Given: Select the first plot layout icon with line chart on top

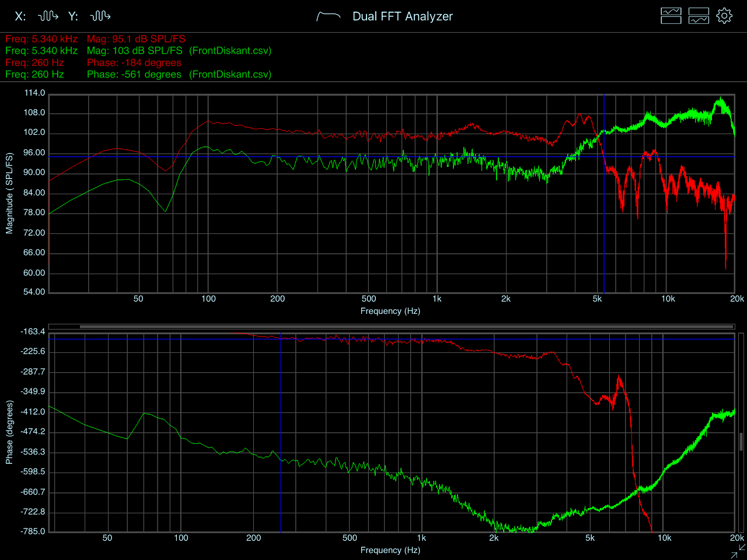Looking at the screenshot, I should [x=671, y=16].
